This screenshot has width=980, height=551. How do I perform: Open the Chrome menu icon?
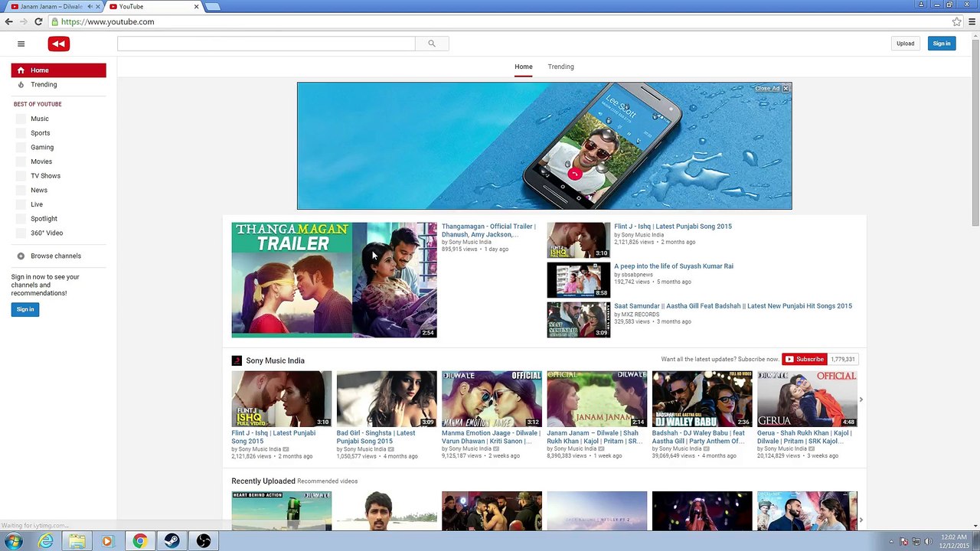(x=972, y=21)
